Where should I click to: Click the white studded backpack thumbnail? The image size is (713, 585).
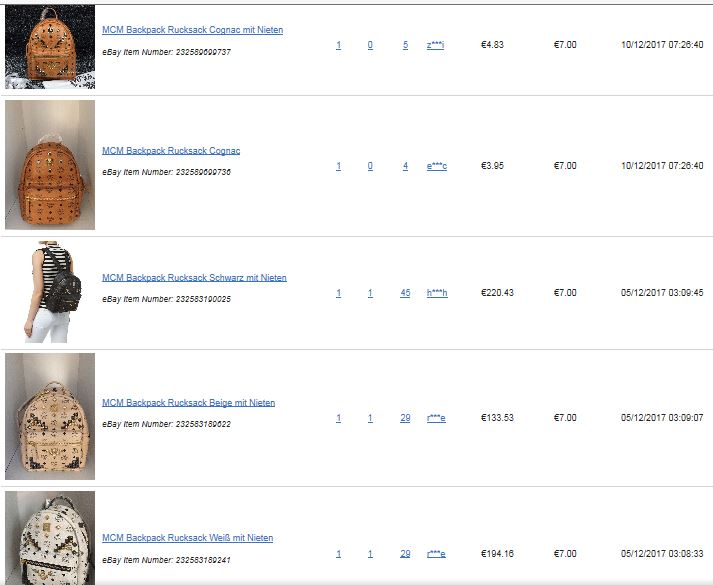[50, 538]
